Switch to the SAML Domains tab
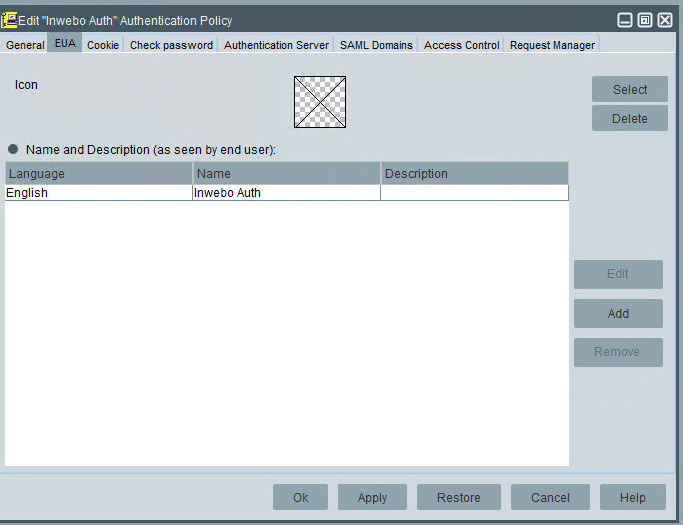The width and height of the screenshot is (683, 525). (376, 45)
